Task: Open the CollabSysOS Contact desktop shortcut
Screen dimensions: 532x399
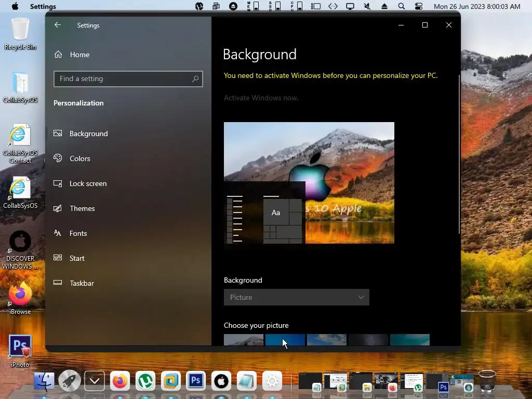Action: [x=20, y=143]
